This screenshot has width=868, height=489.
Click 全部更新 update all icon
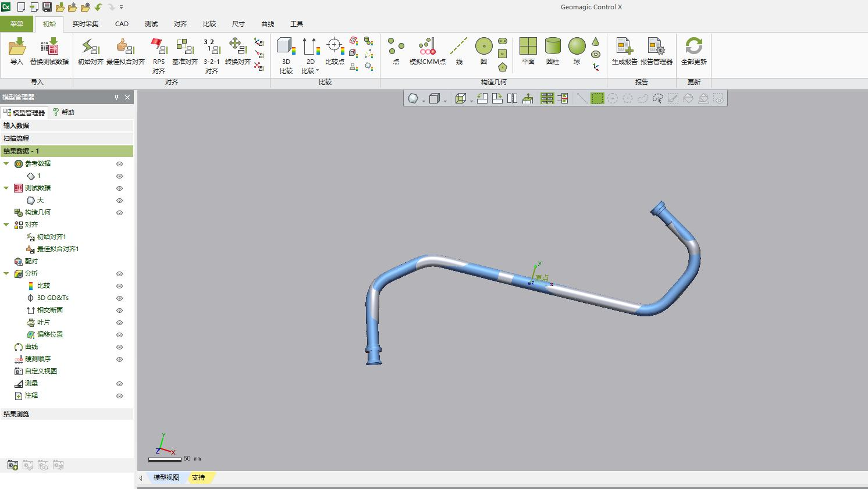click(694, 51)
